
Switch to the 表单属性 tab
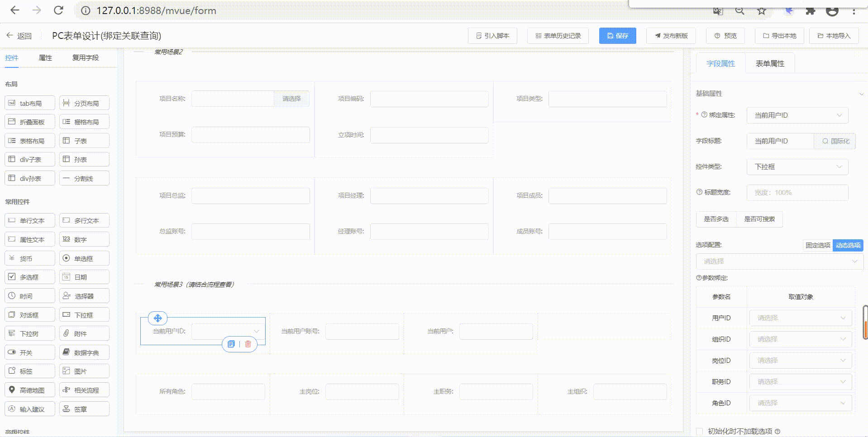pyautogui.click(x=770, y=64)
